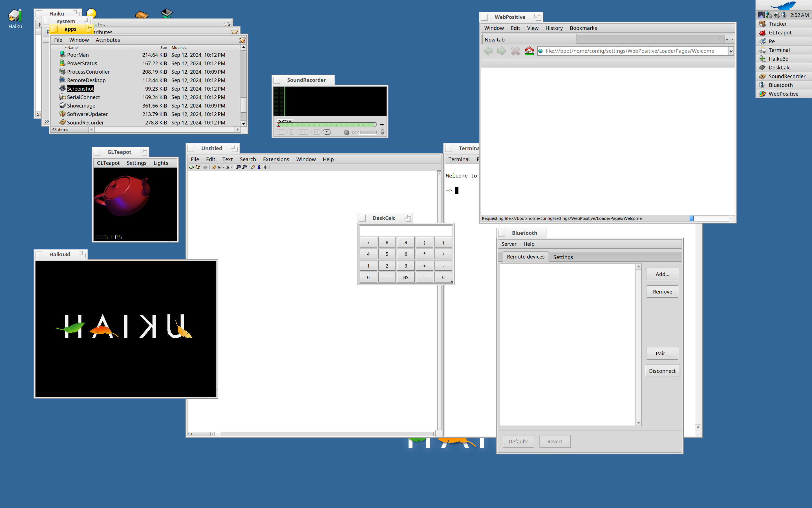Click the apps list scroll-down arrow
Image resolution: width=812 pixels, height=508 pixels.
pos(244,124)
